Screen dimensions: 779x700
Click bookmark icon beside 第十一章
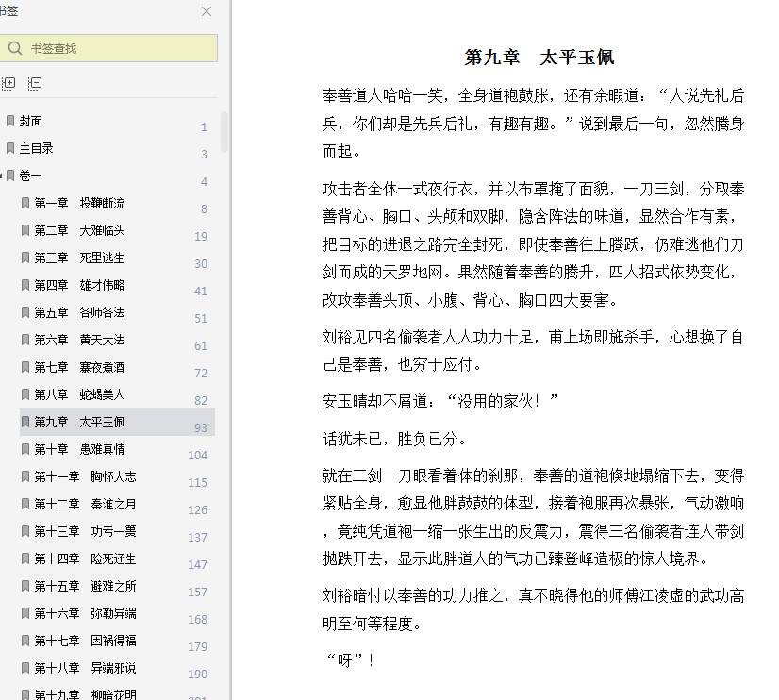click(25, 476)
